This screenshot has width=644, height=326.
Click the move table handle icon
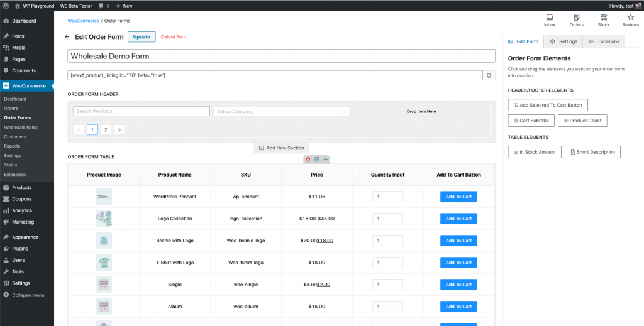coord(325,160)
